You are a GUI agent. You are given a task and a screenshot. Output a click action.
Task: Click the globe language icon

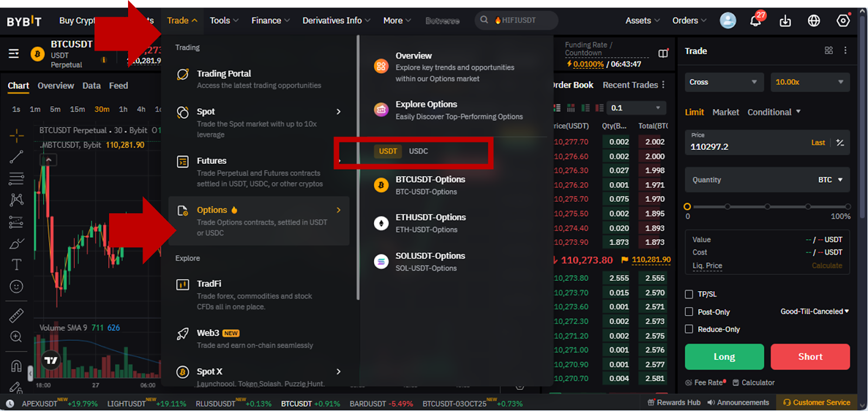click(814, 21)
